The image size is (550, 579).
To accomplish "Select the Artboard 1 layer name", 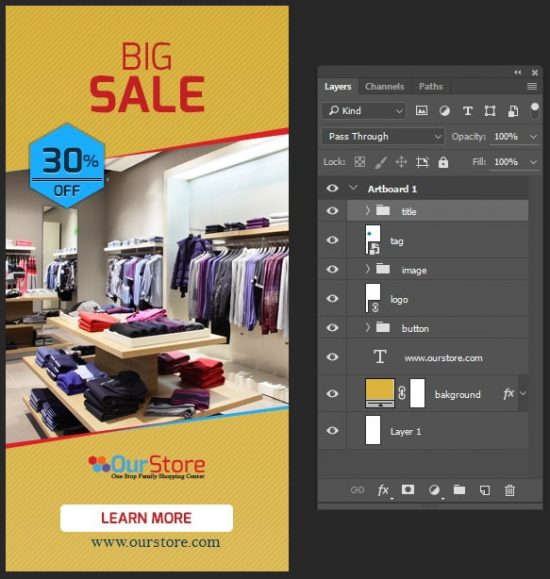I will (x=392, y=189).
